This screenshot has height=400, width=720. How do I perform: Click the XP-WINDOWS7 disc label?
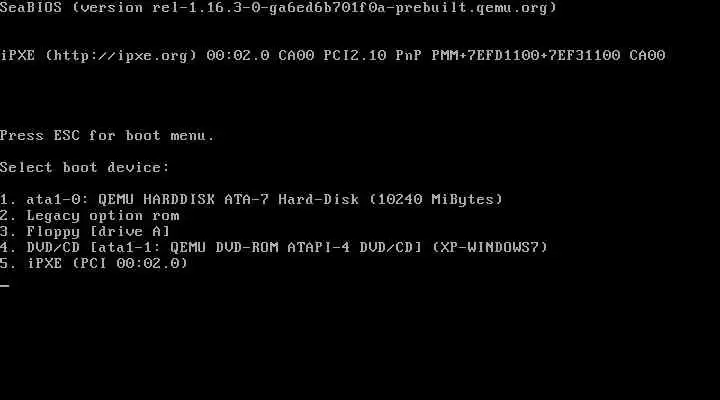coord(490,247)
